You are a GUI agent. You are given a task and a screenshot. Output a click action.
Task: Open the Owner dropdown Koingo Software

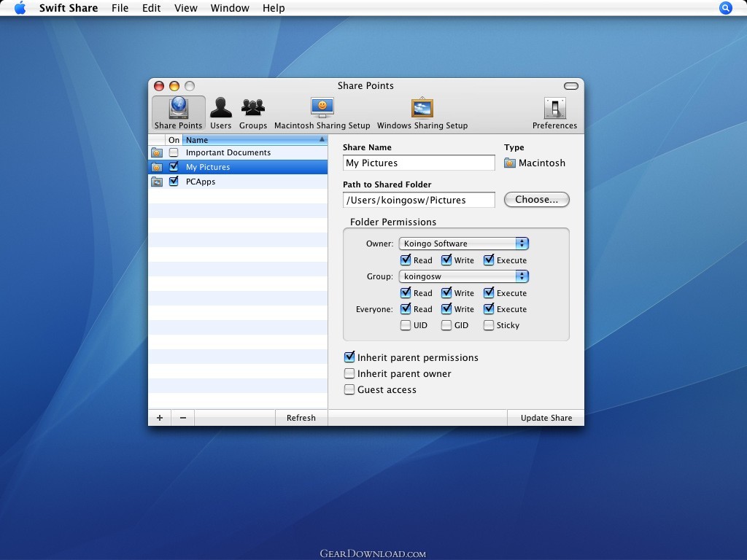[x=463, y=244]
